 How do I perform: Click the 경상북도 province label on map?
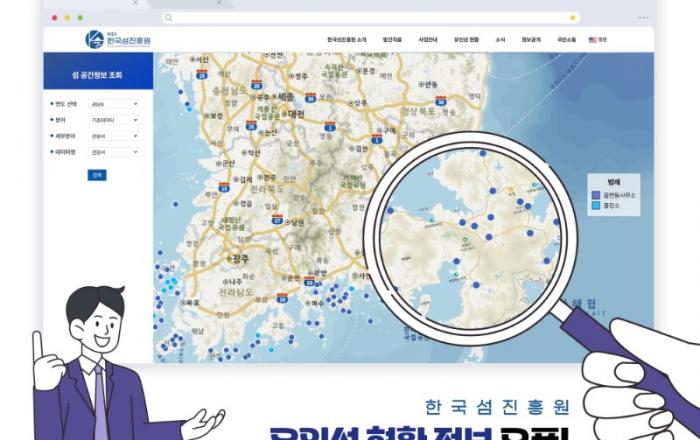point(418,111)
